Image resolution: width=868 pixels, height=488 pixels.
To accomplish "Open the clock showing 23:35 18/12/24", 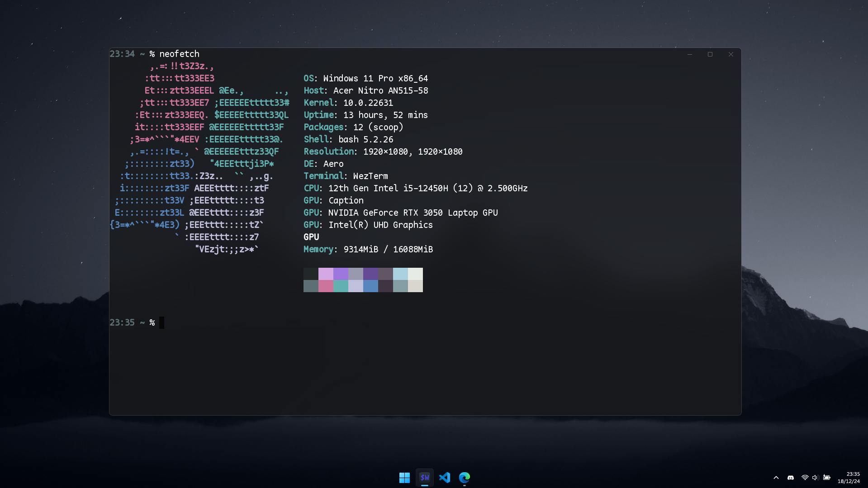I will (849, 478).
